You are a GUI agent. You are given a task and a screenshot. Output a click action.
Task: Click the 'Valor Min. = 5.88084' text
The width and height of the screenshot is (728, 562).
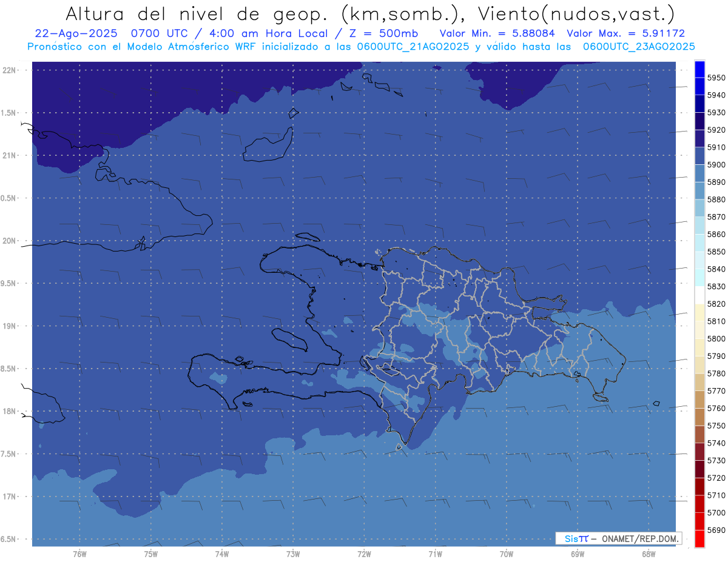click(x=497, y=33)
